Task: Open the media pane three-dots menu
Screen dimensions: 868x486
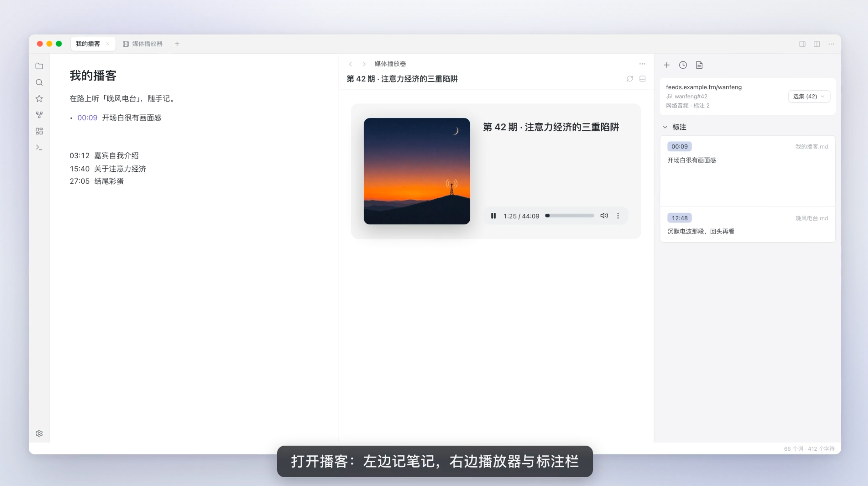Action: [x=642, y=64]
